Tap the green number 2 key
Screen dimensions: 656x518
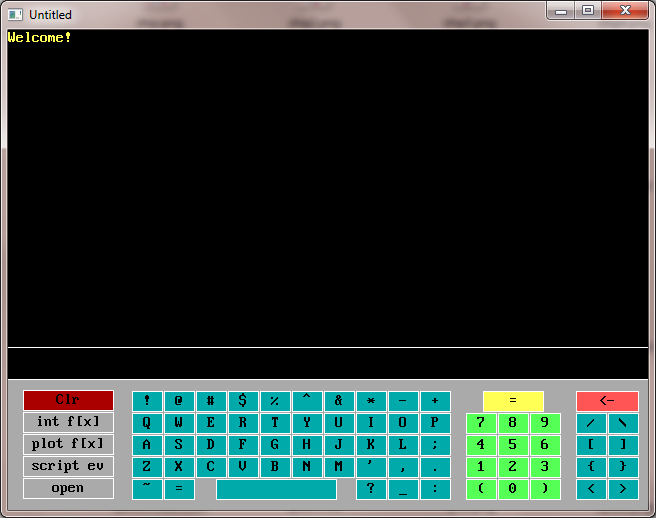pyautogui.click(x=513, y=467)
